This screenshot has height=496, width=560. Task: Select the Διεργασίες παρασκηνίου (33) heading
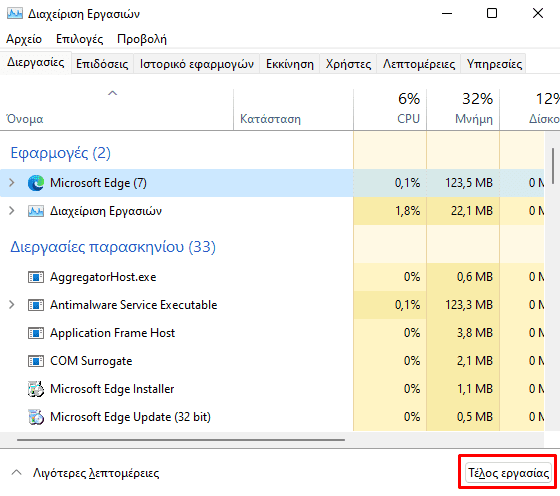point(113,247)
